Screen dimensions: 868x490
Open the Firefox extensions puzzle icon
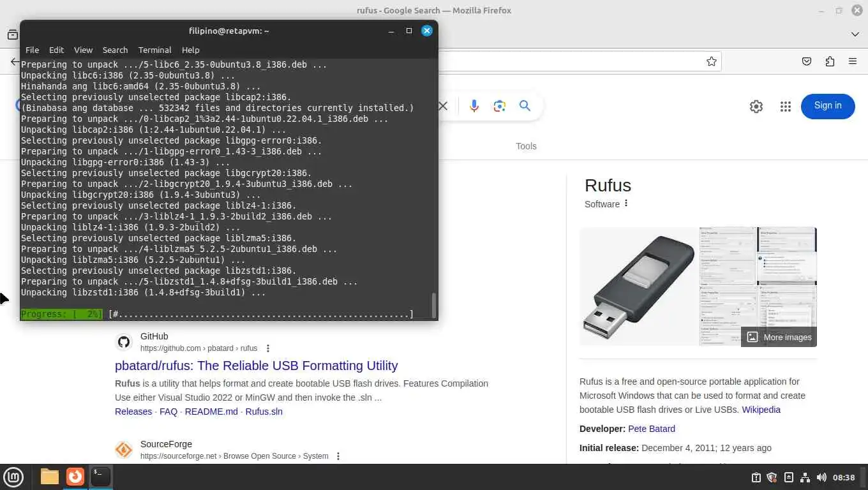(830, 61)
